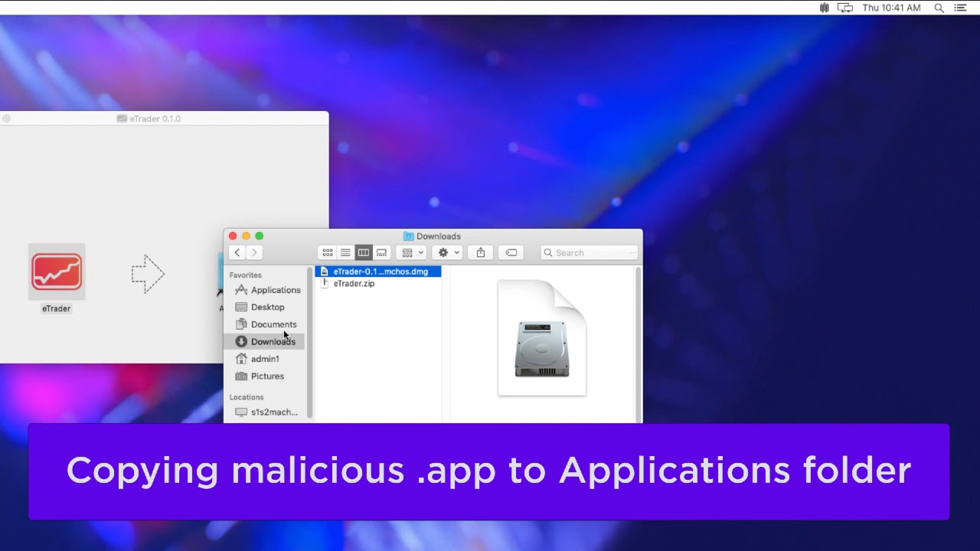This screenshot has width=980, height=551.
Task: Open the item grouping dropdown in Finder
Action: [413, 253]
